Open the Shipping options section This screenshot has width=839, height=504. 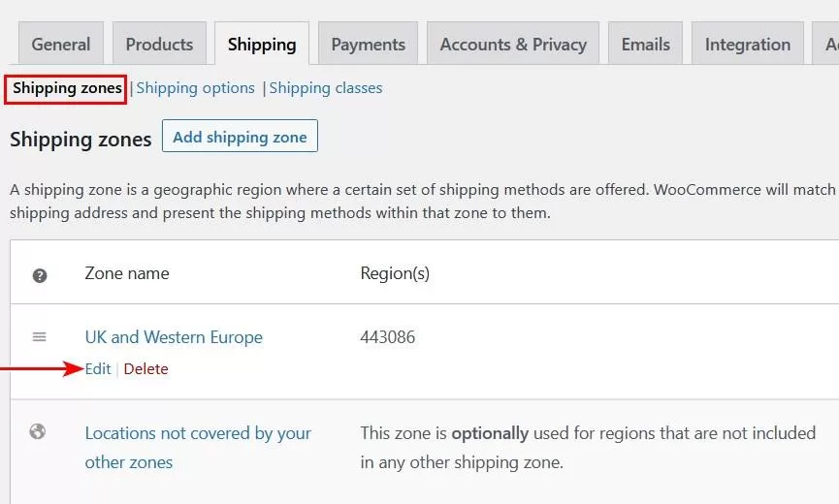[195, 88]
